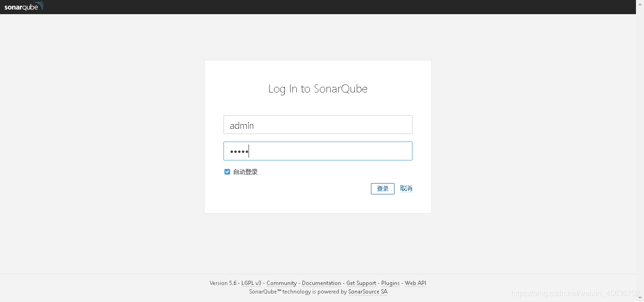Open the LGPL v3 license link
The height and width of the screenshot is (302, 644).
[x=251, y=283]
